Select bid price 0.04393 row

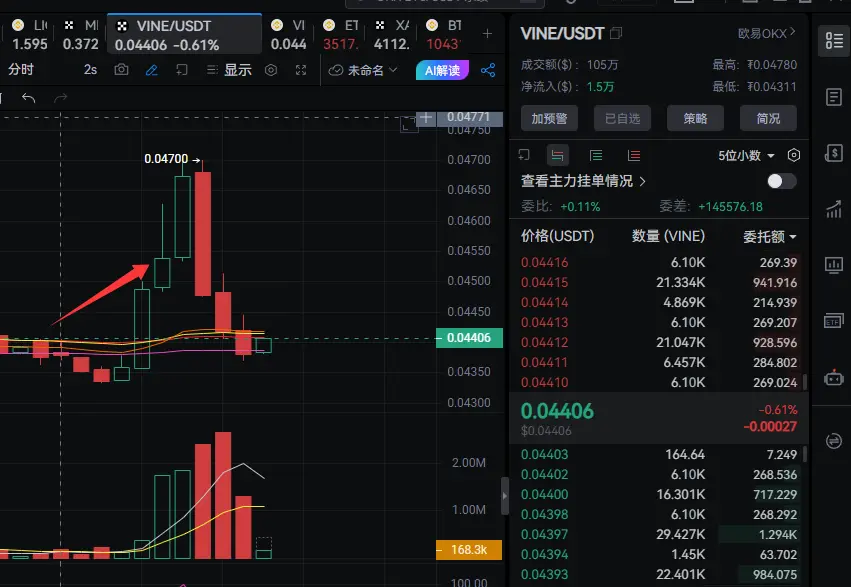tap(659, 575)
